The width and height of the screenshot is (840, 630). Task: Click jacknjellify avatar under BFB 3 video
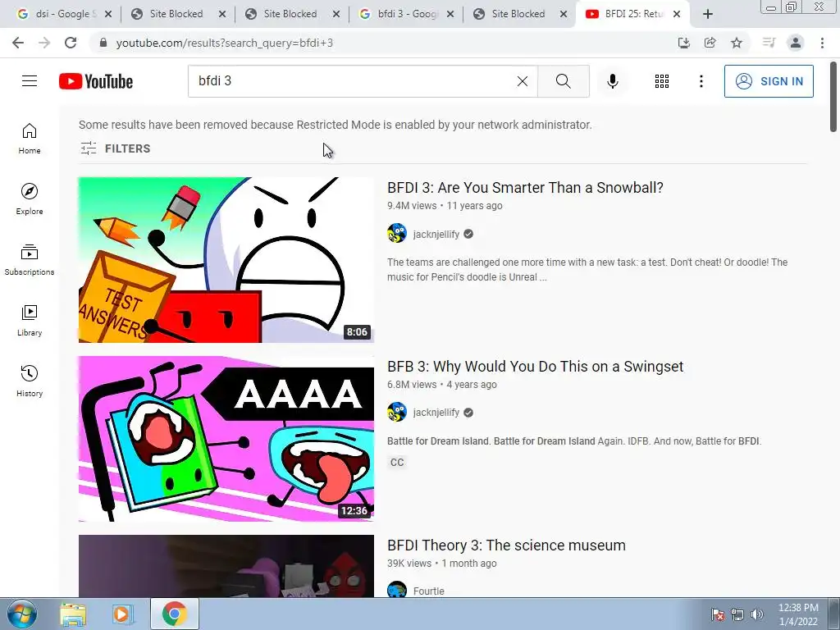pyautogui.click(x=397, y=412)
